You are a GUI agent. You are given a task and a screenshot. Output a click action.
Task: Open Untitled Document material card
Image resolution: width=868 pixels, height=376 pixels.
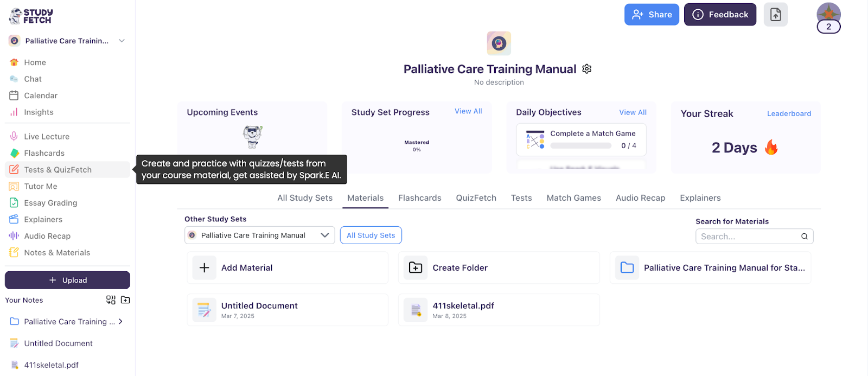point(288,310)
